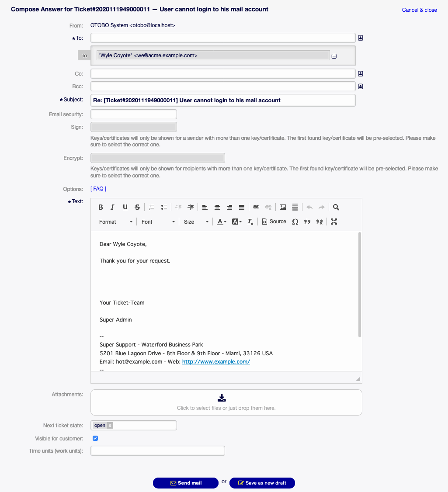Remove the open state tag
Screen dimensions: 448x492
(x=109, y=425)
